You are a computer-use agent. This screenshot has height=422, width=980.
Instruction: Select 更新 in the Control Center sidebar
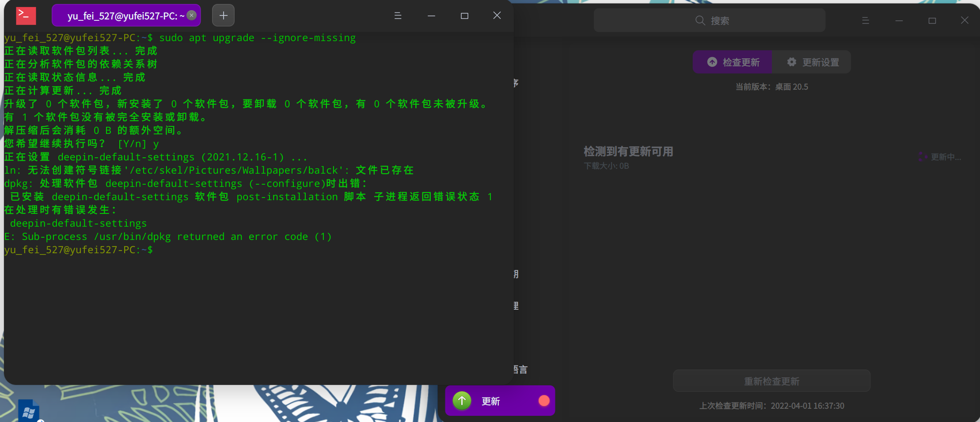pyautogui.click(x=500, y=401)
